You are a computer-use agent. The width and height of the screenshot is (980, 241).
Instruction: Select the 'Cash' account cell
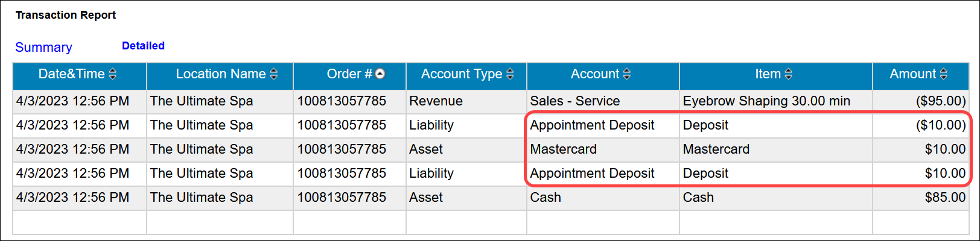tap(603, 198)
